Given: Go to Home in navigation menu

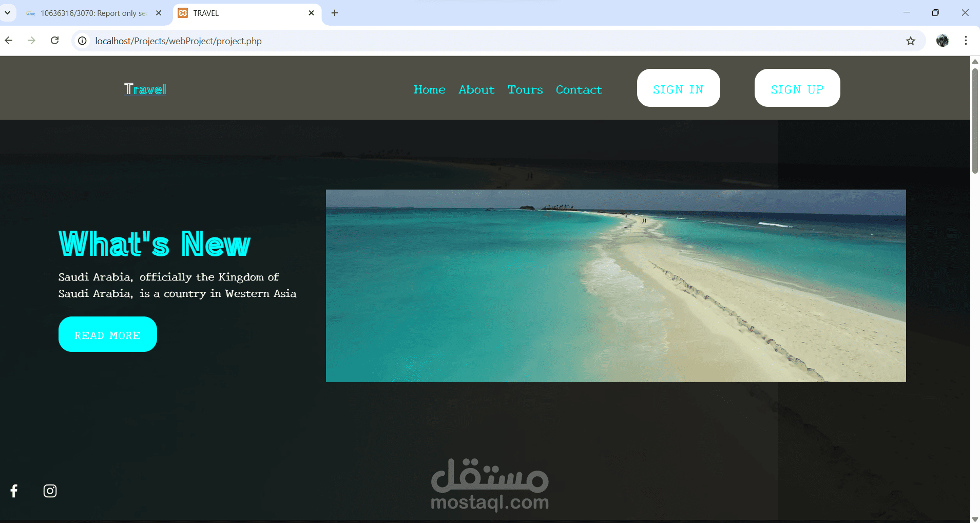Looking at the screenshot, I should (429, 89).
